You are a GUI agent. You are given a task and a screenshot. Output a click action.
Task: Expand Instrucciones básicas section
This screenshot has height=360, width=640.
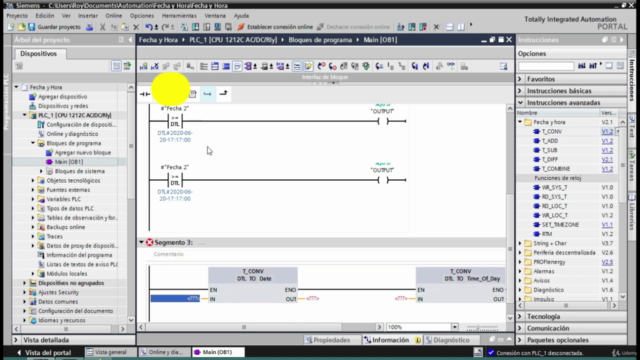520,91
